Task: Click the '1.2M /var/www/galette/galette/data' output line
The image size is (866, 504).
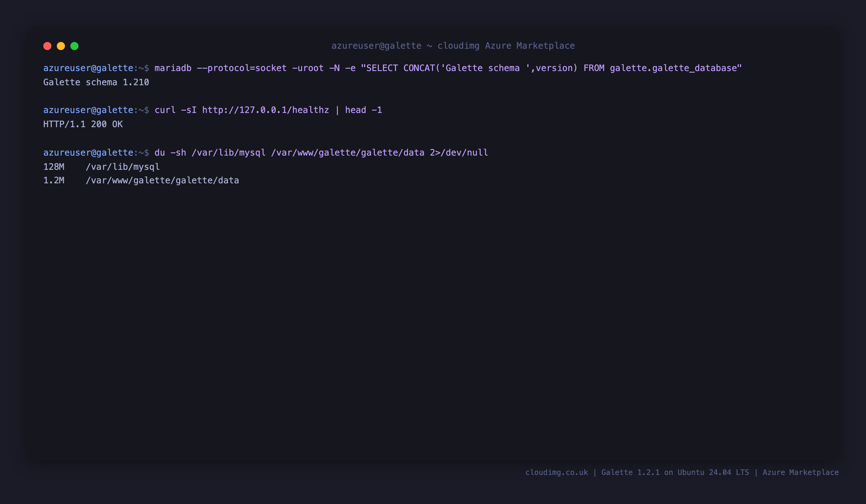Action: (x=141, y=180)
